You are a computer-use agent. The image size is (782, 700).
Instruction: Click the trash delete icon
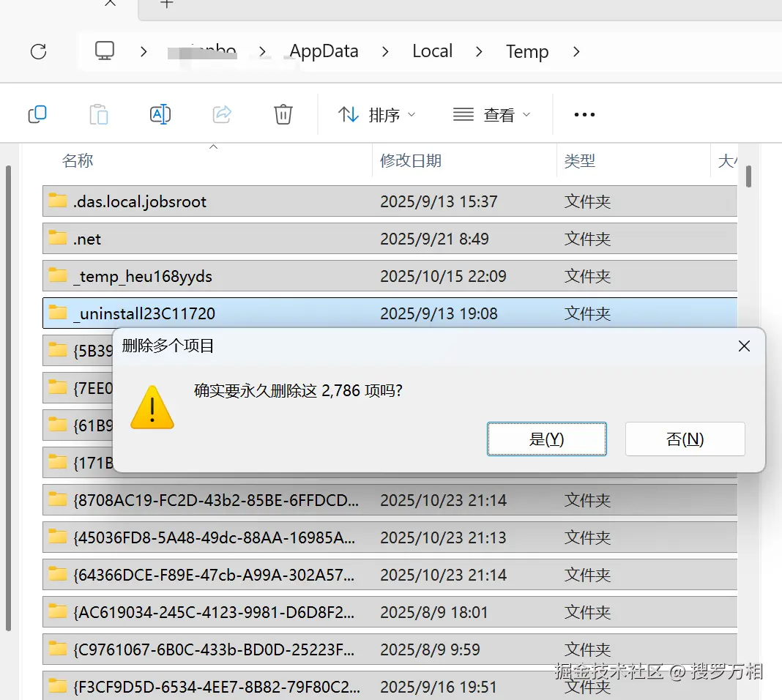pyautogui.click(x=283, y=114)
